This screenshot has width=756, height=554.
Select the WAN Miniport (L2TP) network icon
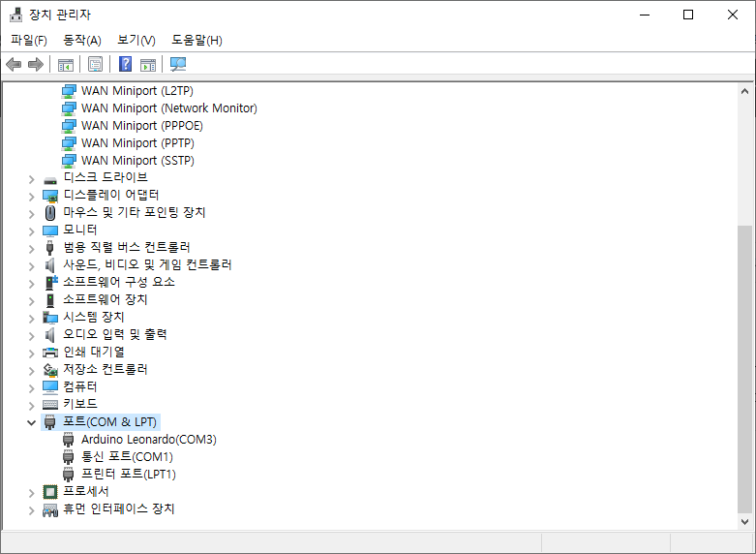pos(69,91)
